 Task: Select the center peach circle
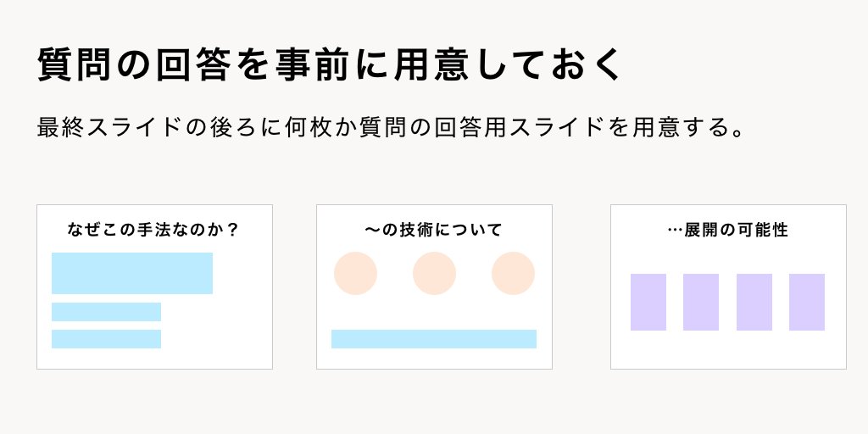coord(434,274)
